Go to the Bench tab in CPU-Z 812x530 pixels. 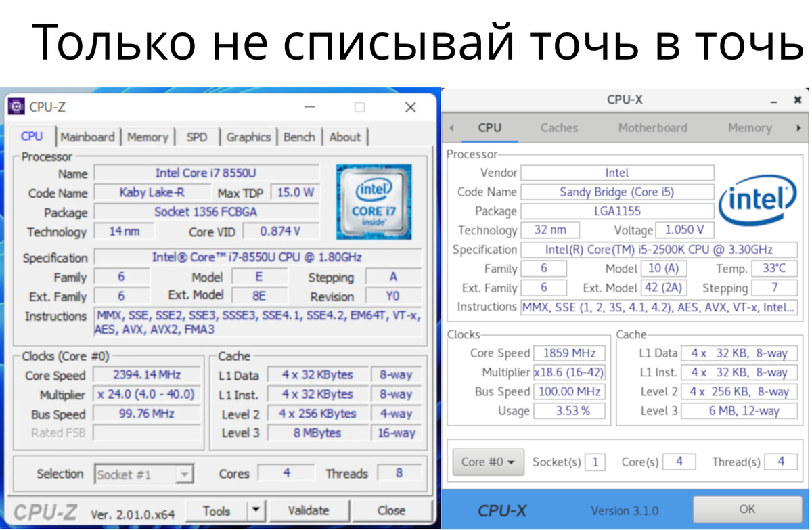[299, 137]
